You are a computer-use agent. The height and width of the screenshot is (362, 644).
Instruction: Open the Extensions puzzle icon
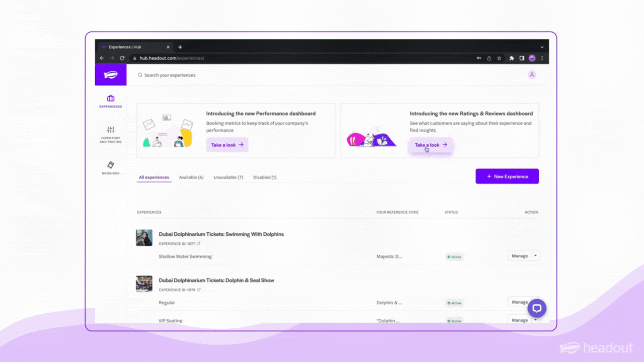512,58
